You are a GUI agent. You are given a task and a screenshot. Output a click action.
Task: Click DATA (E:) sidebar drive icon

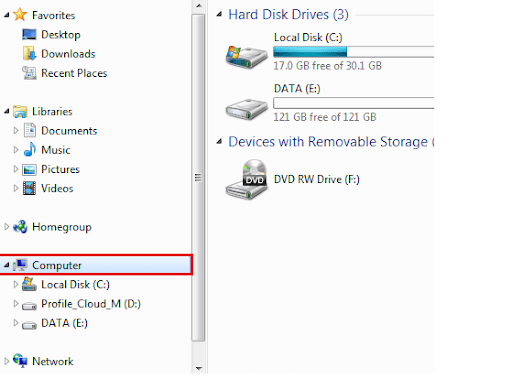point(29,324)
